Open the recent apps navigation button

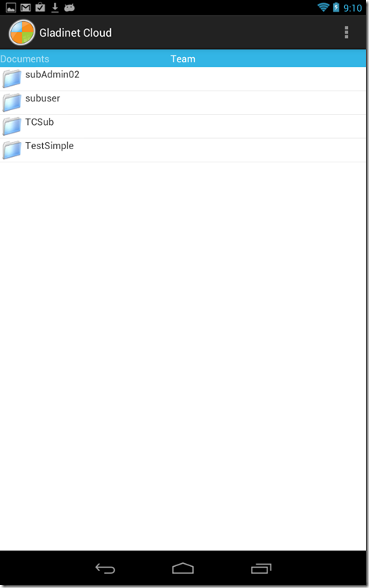261,568
